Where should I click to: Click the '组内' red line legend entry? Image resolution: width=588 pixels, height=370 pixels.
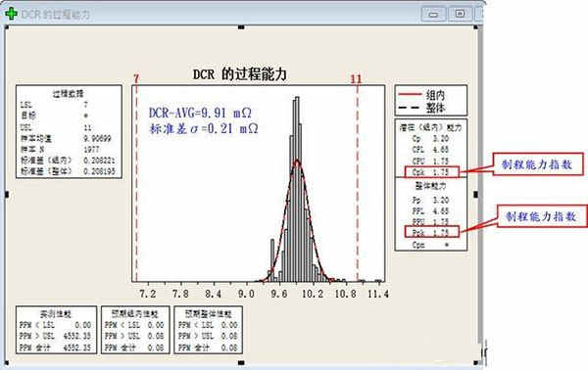(x=421, y=95)
